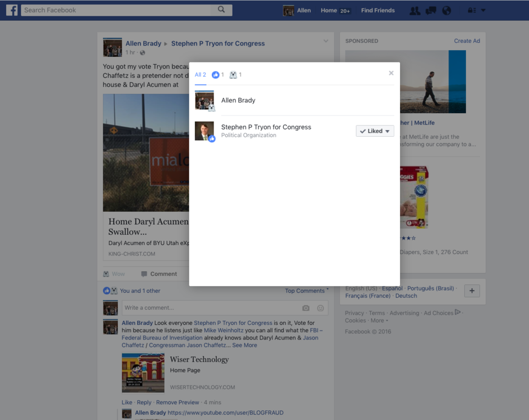This screenshot has height=420, width=529.
Task: Open the Top Comments sort dropdown
Action: pyautogui.click(x=306, y=291)
